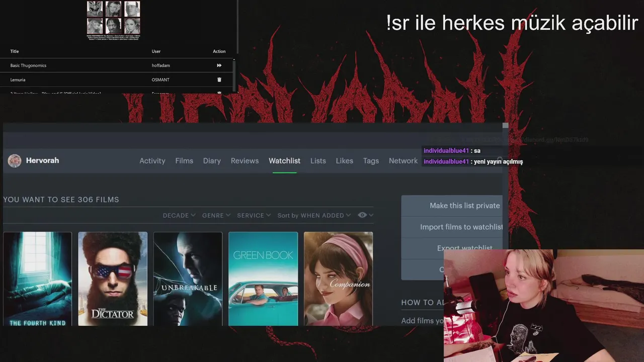
Task: Click the Lemuria title in queue
Action: tap(18, 80)
